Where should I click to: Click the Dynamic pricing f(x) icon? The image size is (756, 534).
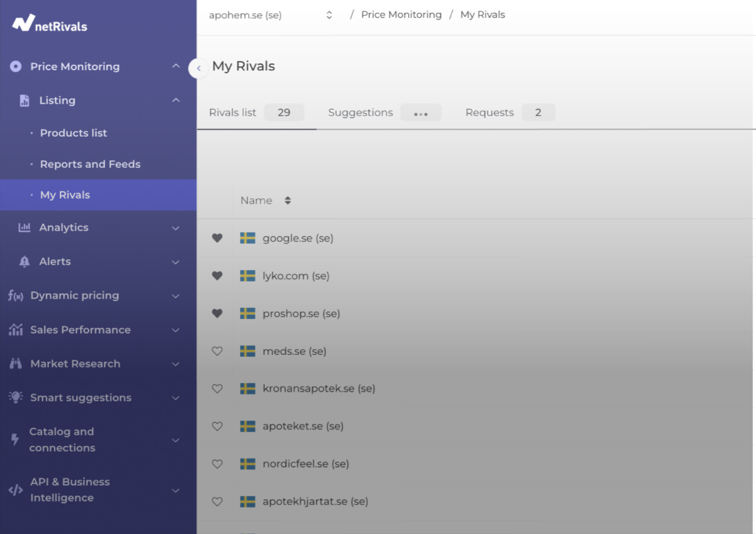(x=16, y=296)
